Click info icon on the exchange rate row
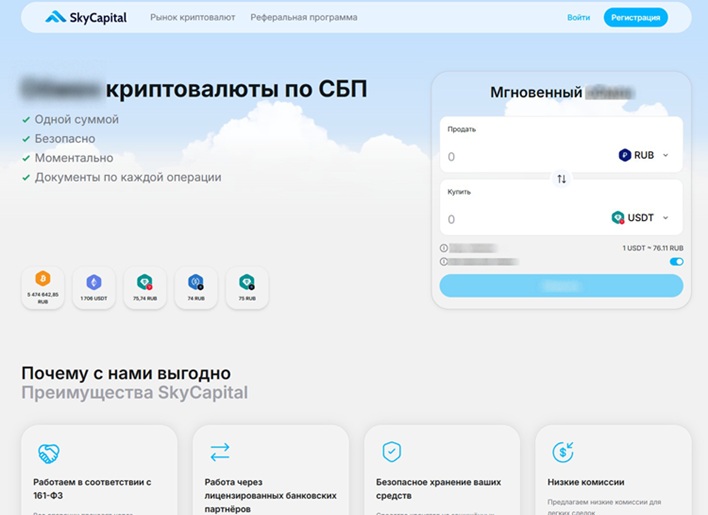The height and width of the screenshot is (515, 708). tap(444, 248)
